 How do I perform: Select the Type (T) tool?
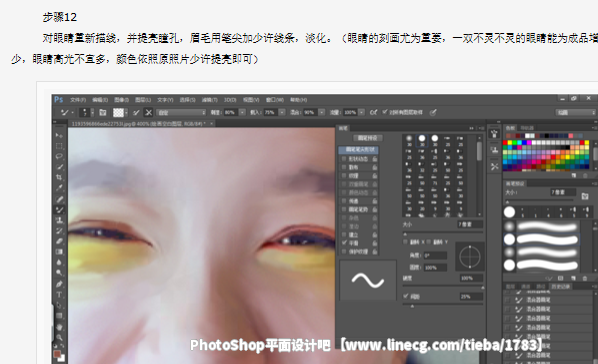pyautogui.click(x=59, y=295)
